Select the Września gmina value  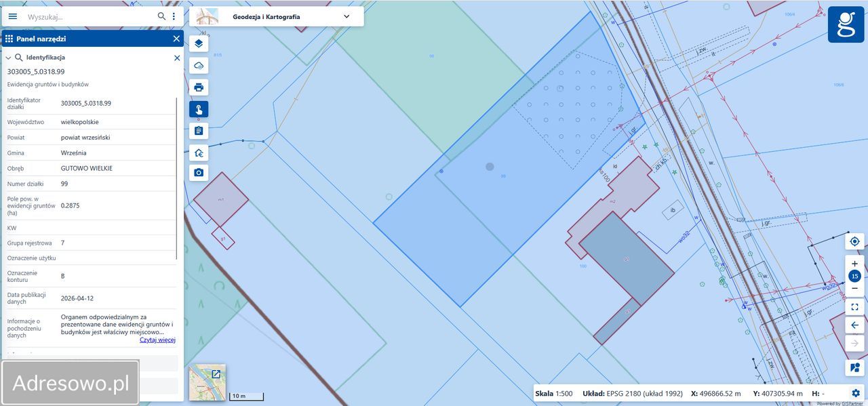(x=73, y=153)
